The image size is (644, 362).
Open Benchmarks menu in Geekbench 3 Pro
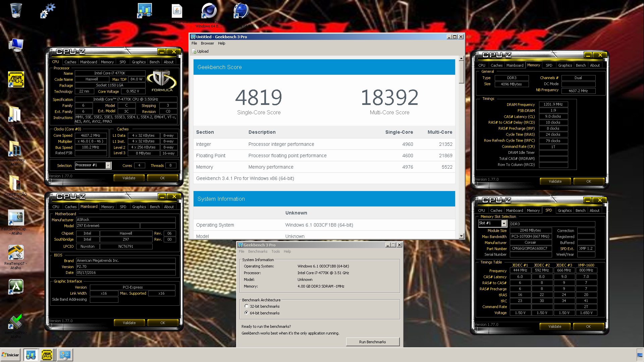click(258, 251)
